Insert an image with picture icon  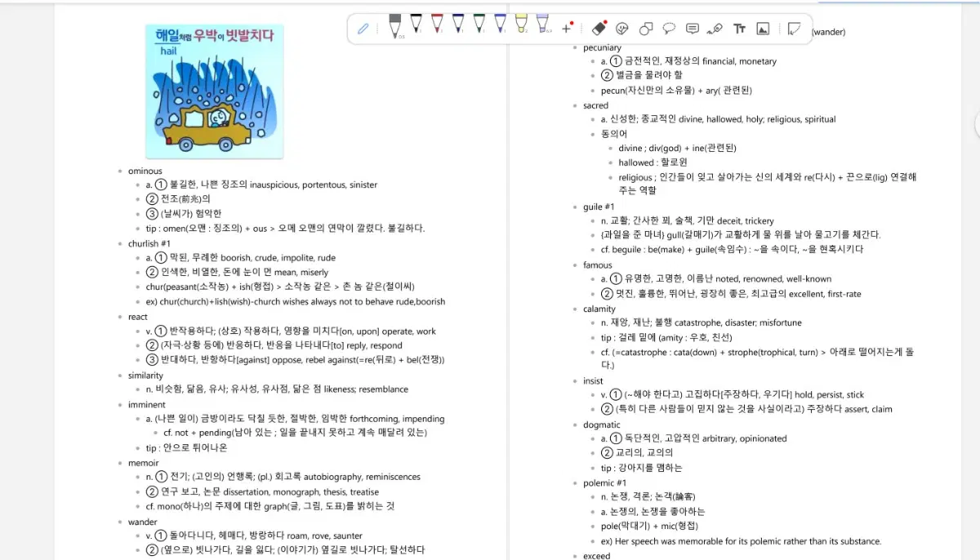[x=763, y=29]
